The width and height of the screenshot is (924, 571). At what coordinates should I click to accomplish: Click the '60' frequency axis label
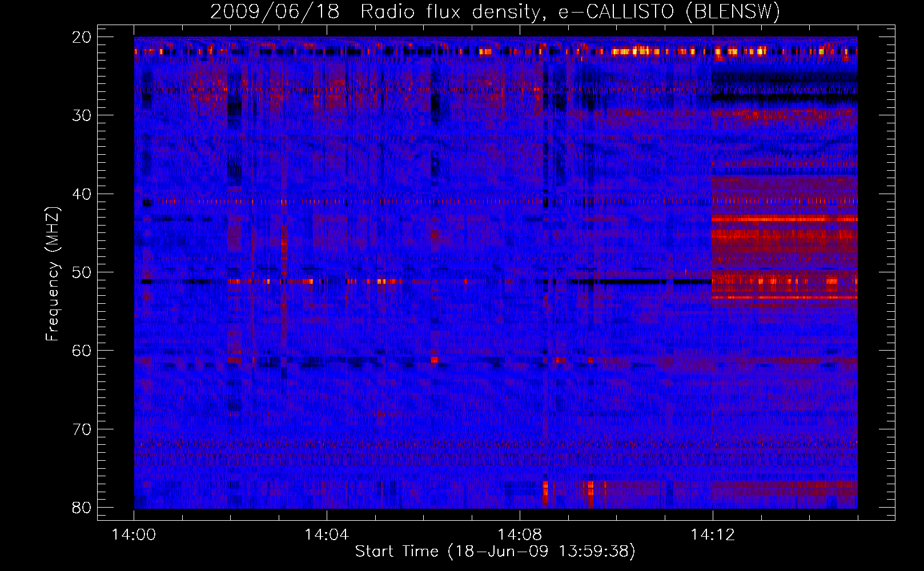point(82,351)
